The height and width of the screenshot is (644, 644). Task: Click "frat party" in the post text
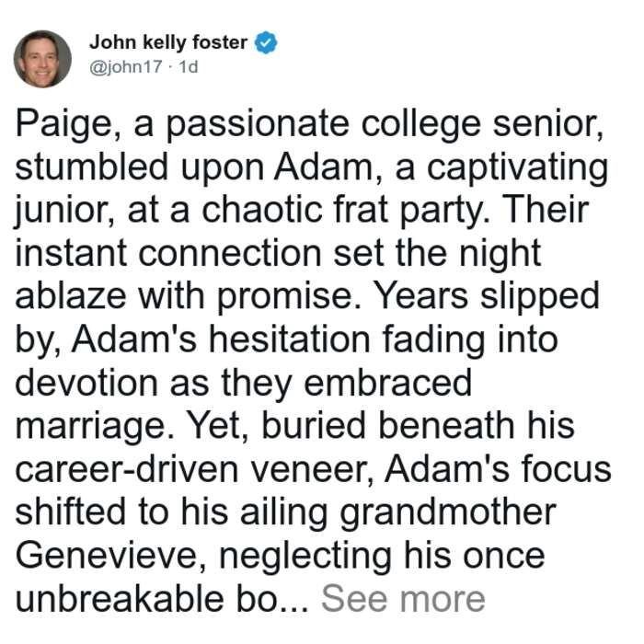tap(411, 213)
